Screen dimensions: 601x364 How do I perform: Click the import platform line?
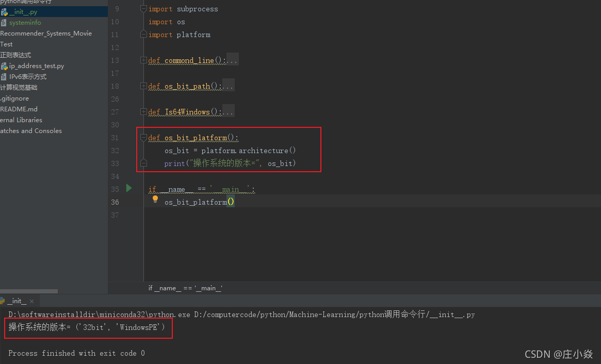click(x=180, y=35)
